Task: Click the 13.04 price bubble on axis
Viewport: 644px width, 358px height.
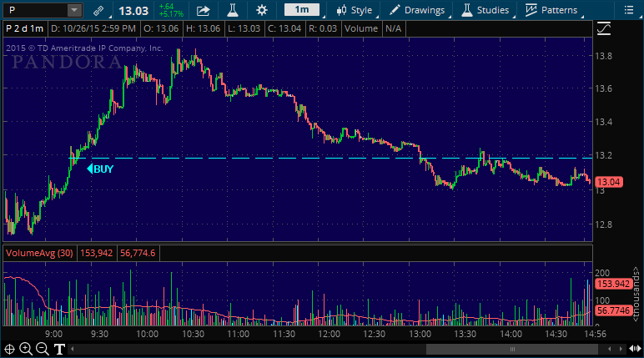Action: click(609, 182)
